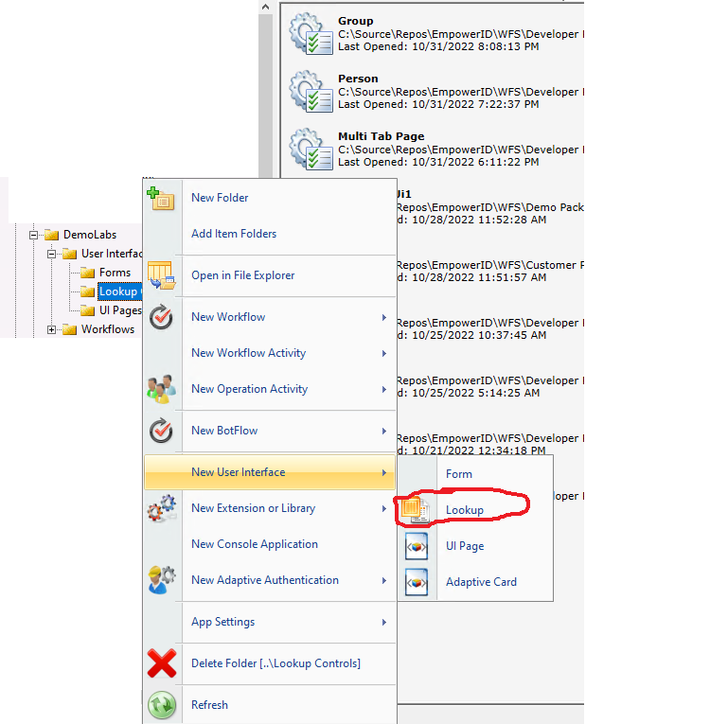Collapse the DemoLabs tree node
Screen dimensions: 728x724
tap(33, 235)
